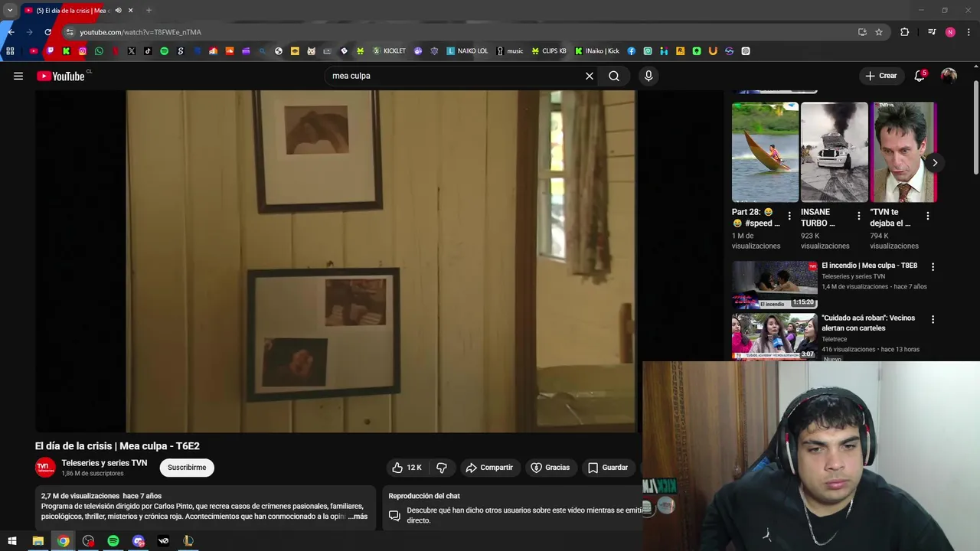980x551 pixels.
Task: Click the youtube.com address bar
Action: coord(459,32)
